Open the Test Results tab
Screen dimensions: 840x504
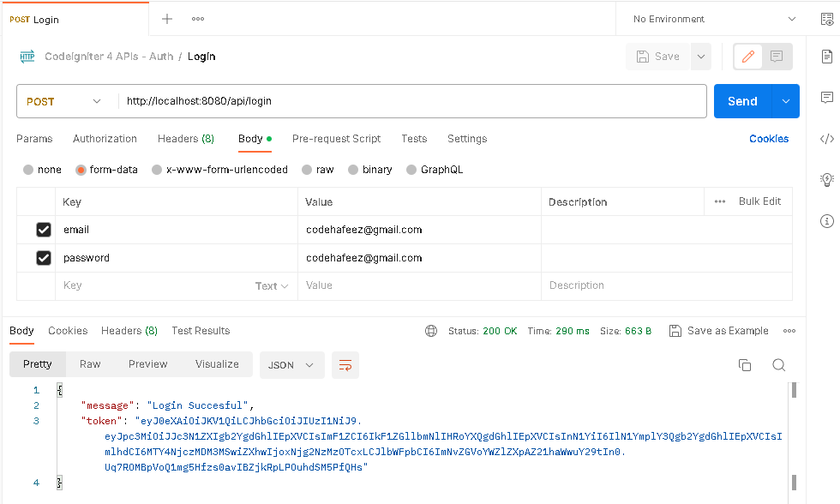[201, 331]
